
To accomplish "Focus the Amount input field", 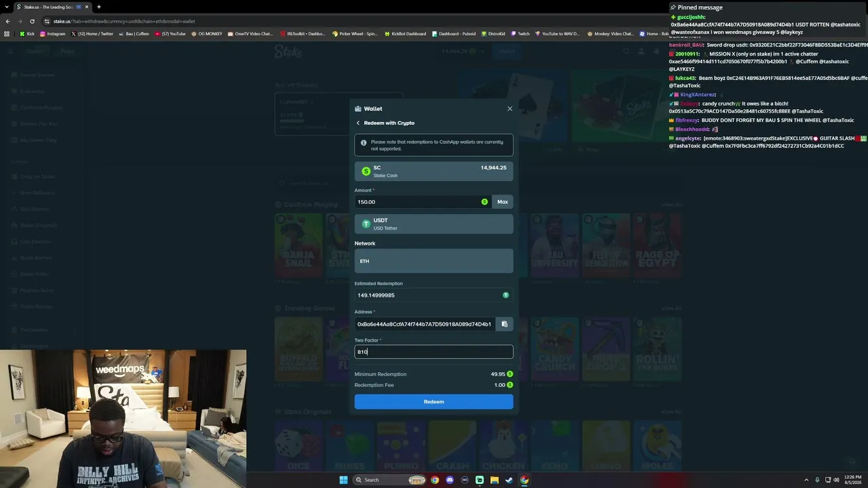I will point(422,201).
